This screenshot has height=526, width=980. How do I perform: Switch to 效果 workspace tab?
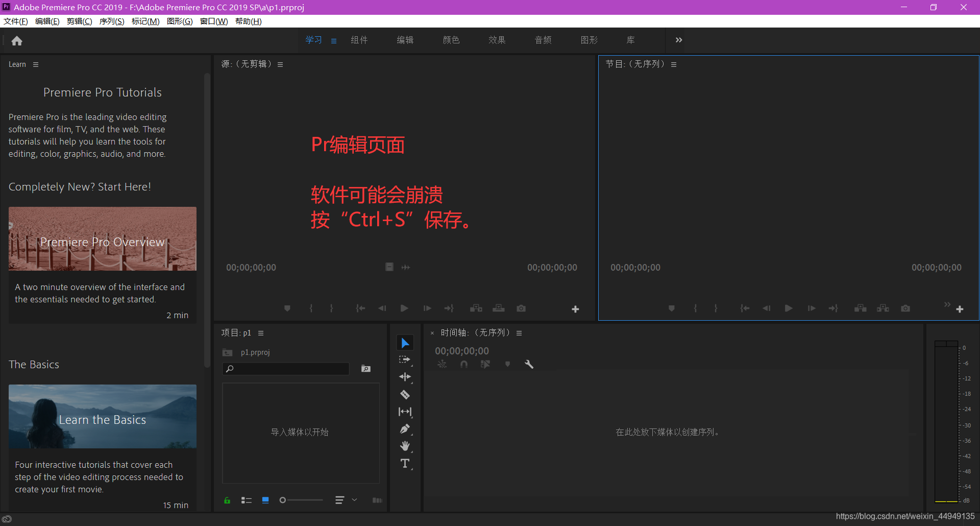pos(497,40)
